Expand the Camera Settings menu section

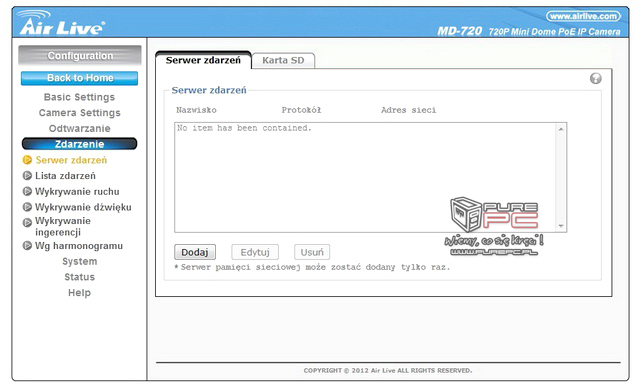click(80, 113)
